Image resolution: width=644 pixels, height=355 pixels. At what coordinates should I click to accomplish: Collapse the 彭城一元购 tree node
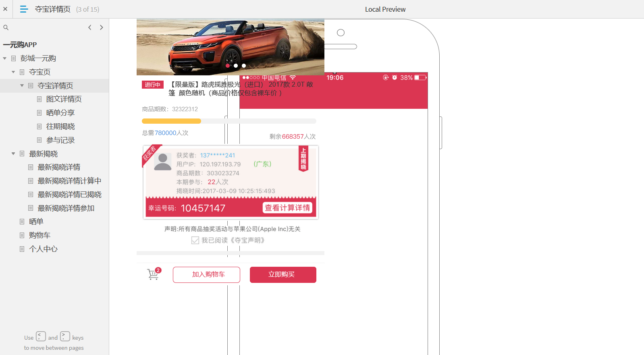pyautogui.click(x=5, y=58)
